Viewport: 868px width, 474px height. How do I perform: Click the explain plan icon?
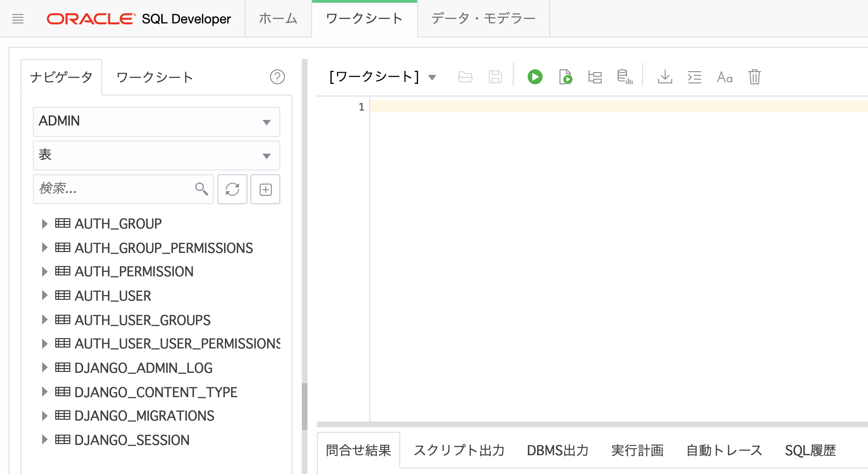pos(595,77)
